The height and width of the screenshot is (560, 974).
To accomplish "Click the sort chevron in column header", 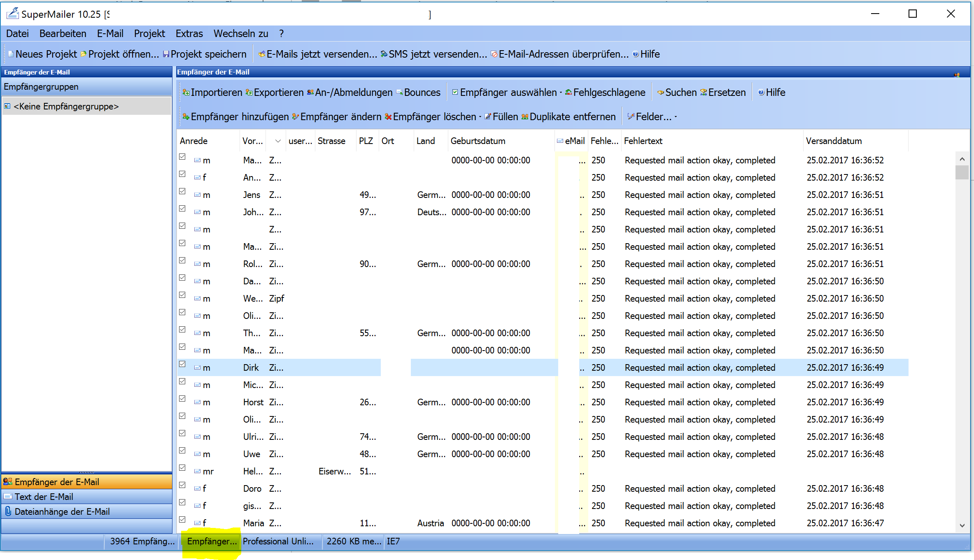I will 278,141.
